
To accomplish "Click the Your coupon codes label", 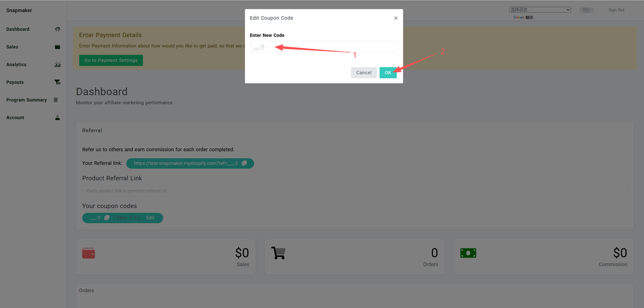I will pos(109,206).
